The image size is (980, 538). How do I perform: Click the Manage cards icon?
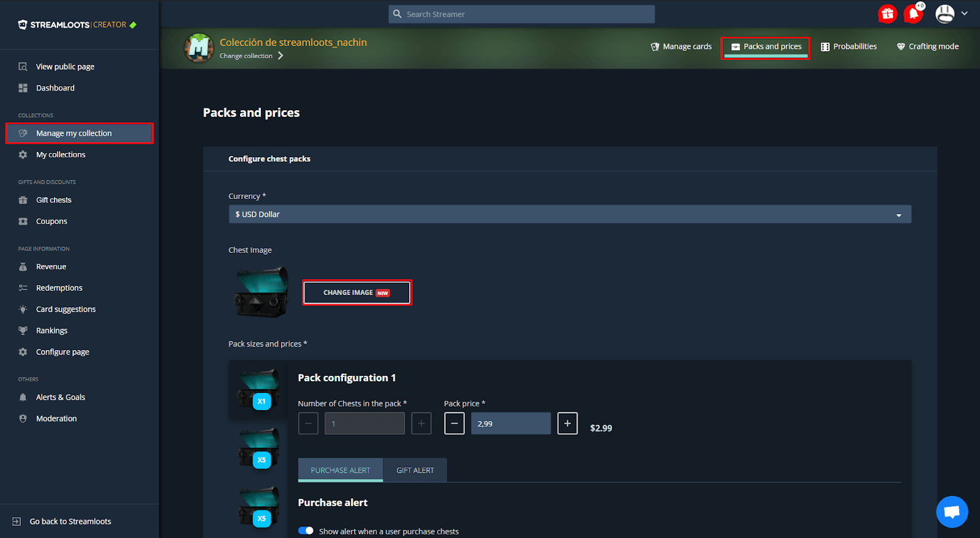click(x=655, y=47)
